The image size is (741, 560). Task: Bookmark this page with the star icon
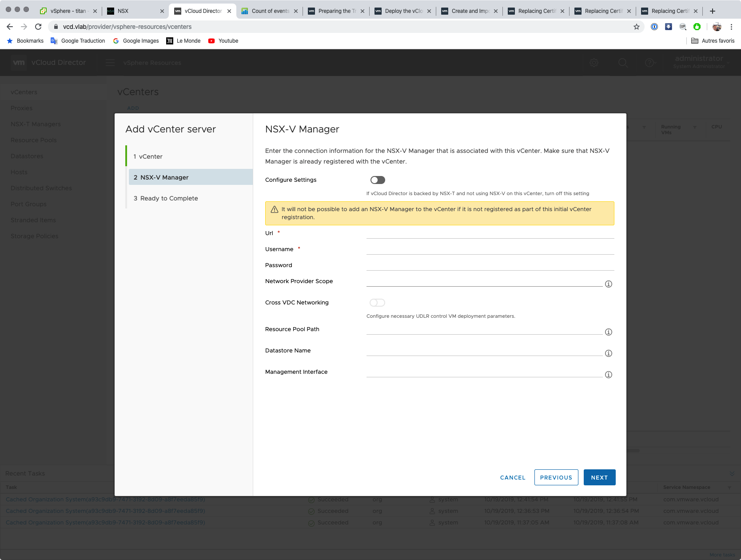[x=636, y=27]
